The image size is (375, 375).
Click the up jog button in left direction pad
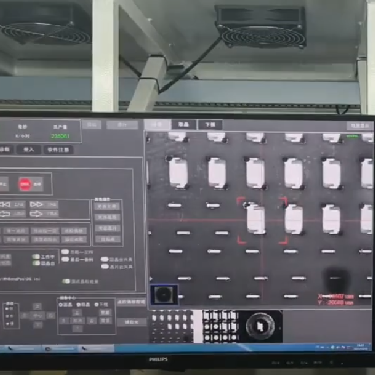click(37, 306)
